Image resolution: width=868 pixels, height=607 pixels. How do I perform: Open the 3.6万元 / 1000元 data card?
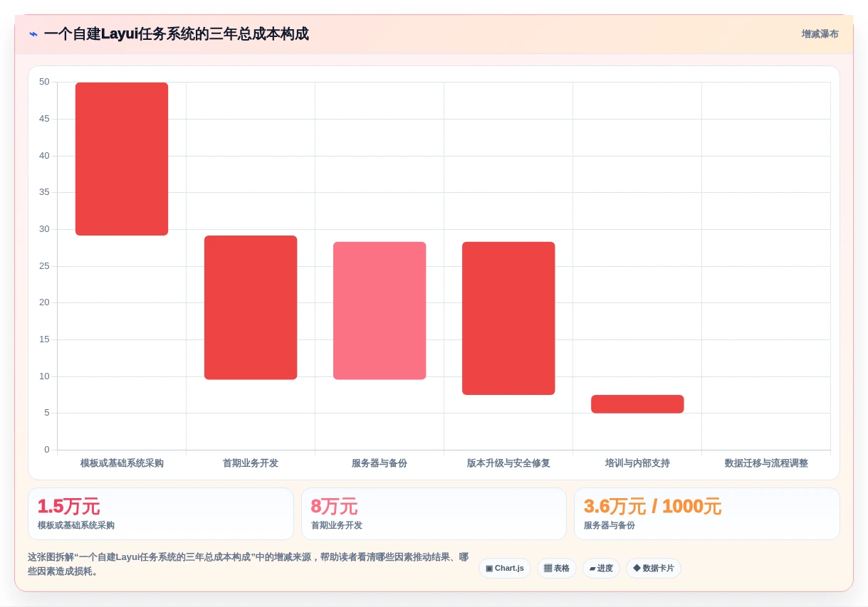tap(707, 514)
